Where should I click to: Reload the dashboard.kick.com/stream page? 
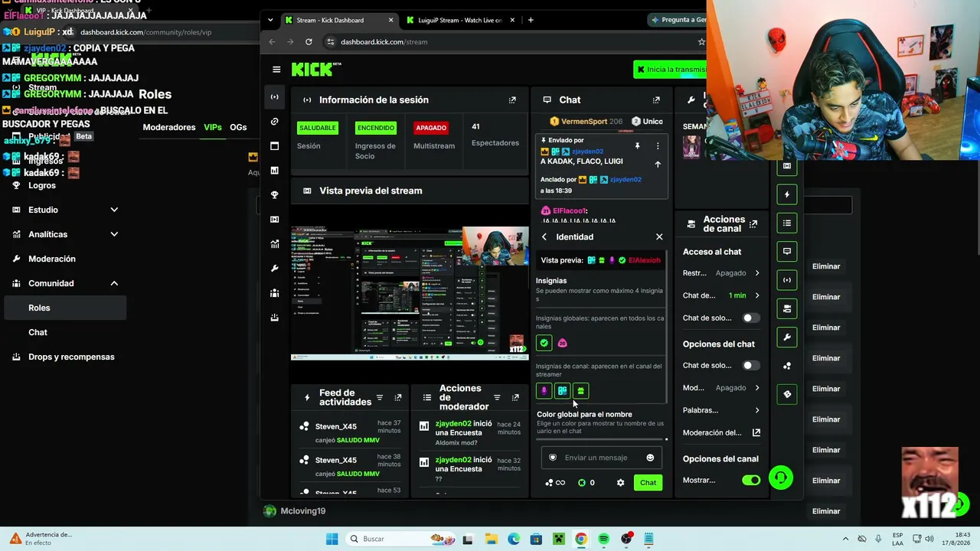click(309, 42)
